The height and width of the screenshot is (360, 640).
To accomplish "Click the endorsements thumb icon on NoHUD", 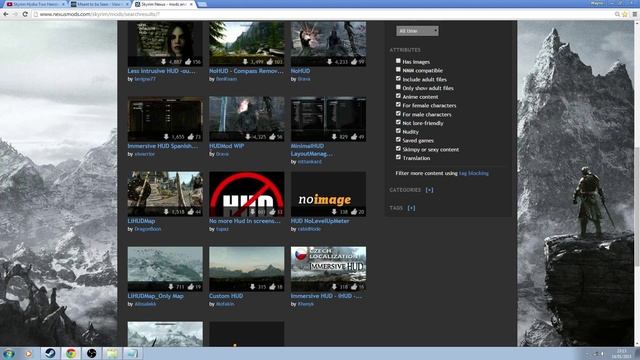I will 354,62.
